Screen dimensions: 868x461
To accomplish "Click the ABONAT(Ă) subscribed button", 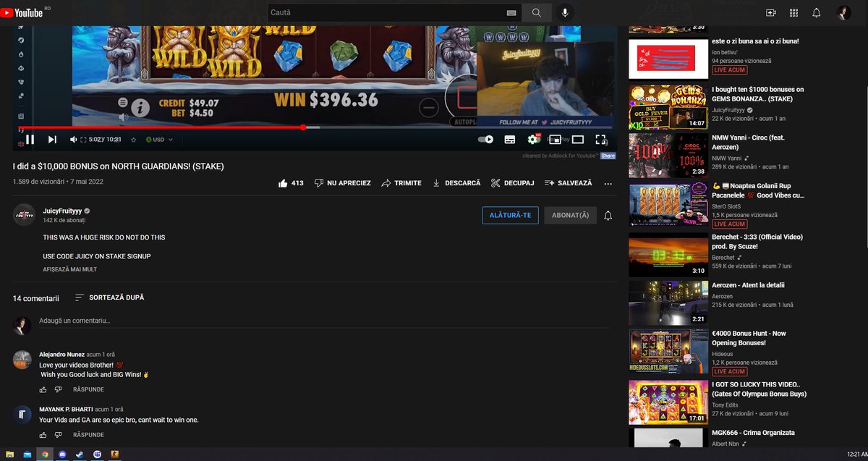I will coord(570,216).
